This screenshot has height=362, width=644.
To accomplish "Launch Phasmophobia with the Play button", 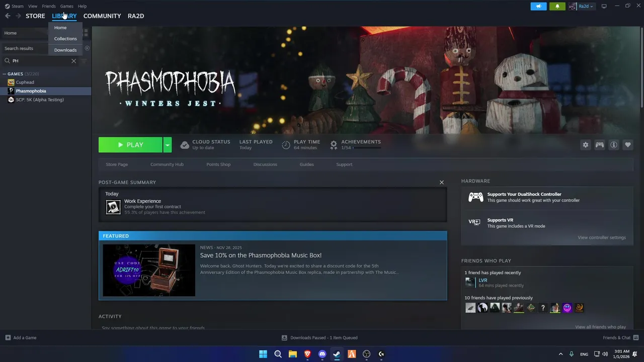I will pyautogui.click(x=130, y=145).
